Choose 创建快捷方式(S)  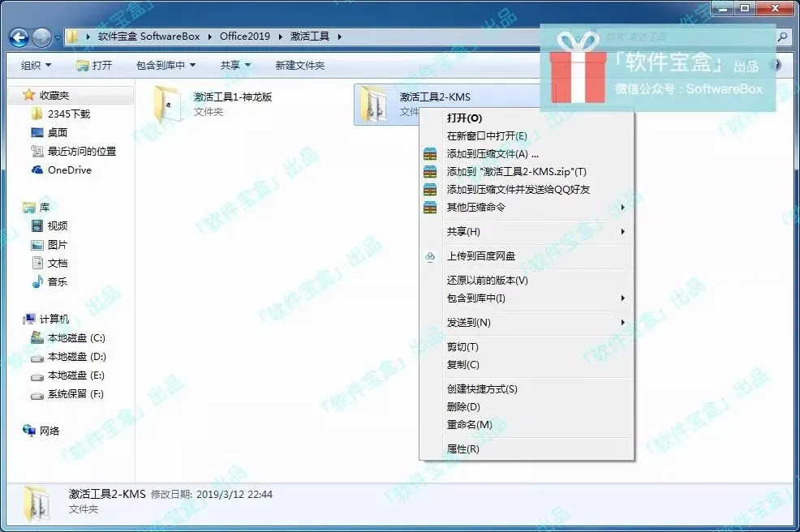click(x=526, y=389)
